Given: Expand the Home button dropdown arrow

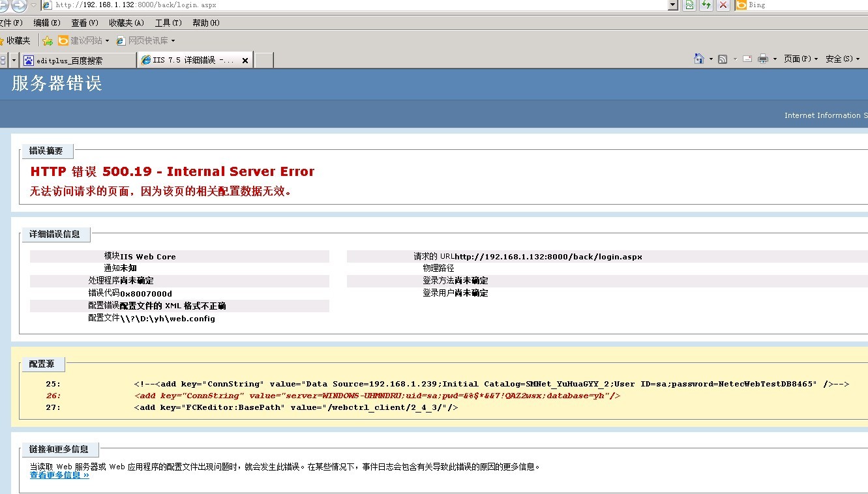Looking at the screenshot, I should click(711, 59).
